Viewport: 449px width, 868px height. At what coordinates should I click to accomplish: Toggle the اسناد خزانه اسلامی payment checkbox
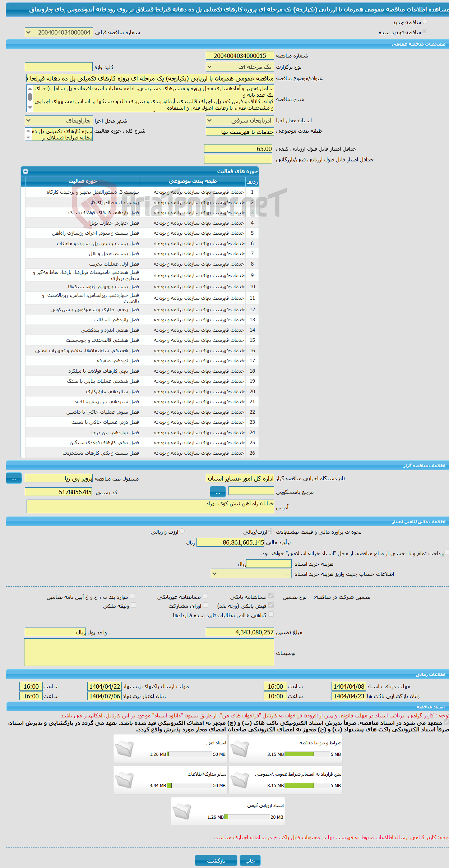pyautogui.click(x=447, y=552)
